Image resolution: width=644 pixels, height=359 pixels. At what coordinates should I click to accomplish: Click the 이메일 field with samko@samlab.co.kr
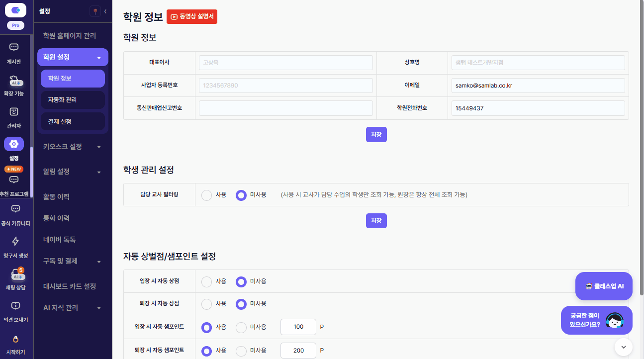pos(538,86)
